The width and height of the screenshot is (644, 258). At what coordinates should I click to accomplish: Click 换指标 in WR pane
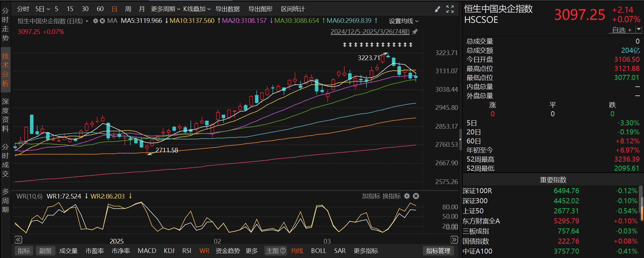click(391, 196)
